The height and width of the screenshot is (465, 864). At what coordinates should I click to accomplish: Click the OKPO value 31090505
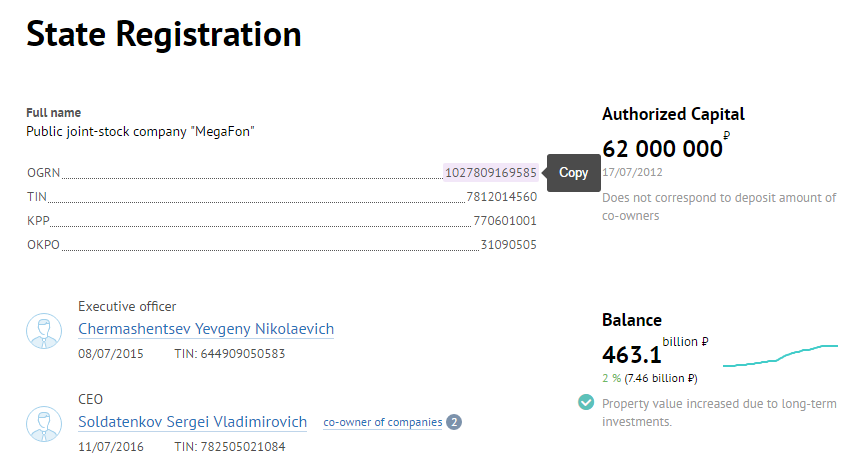coord(509,245)
